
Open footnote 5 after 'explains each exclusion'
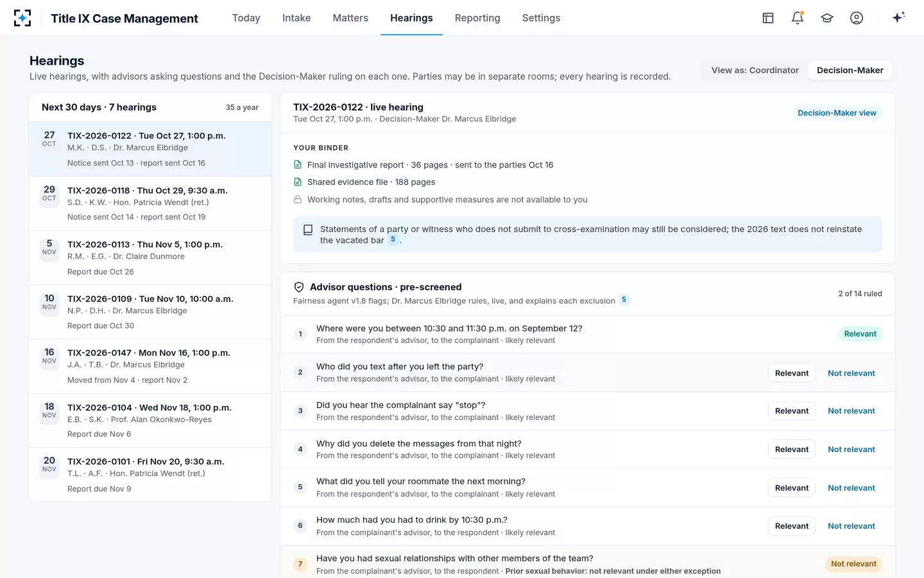point(624,300)
